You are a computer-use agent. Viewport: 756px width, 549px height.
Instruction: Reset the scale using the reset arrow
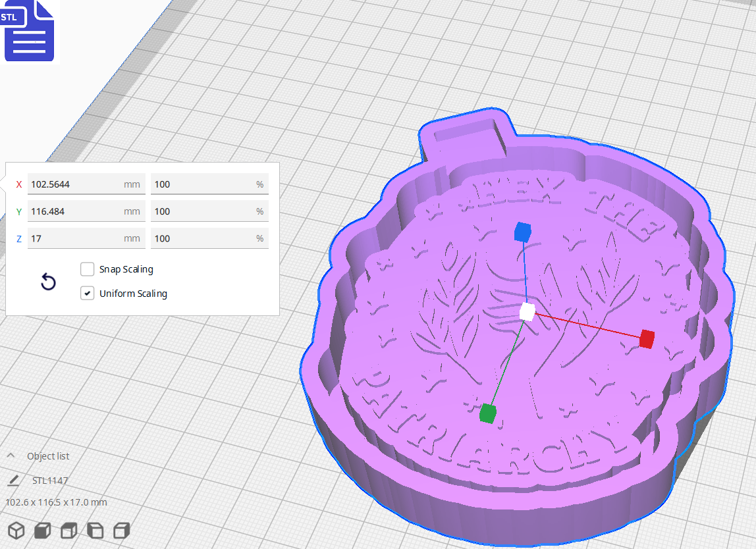(x=48, y=281)
